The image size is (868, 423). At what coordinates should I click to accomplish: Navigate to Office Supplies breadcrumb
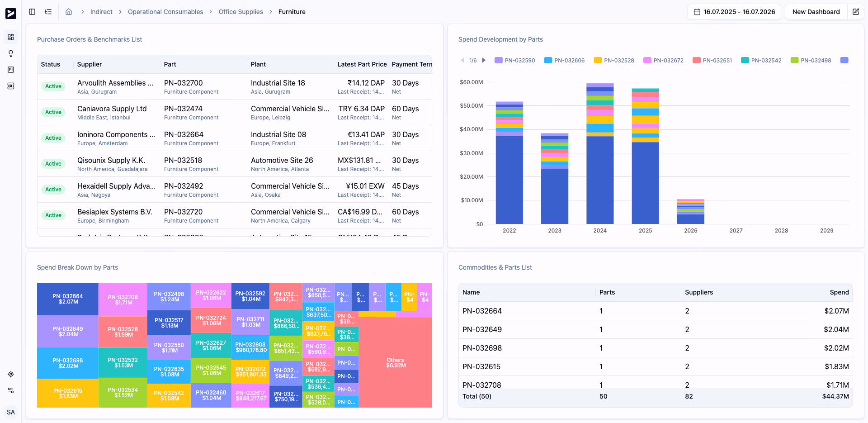click(241, 12)
